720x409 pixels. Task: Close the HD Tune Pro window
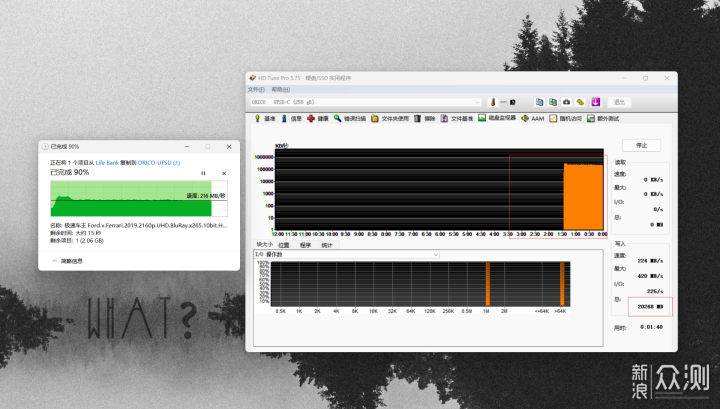tap(667, 78)
